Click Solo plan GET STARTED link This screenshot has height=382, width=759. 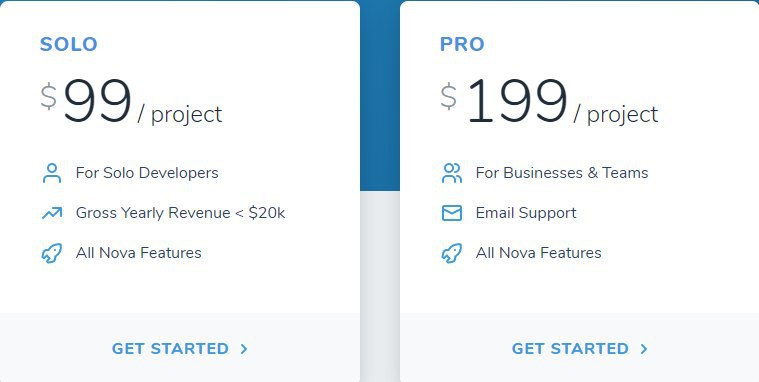point(180,349)
